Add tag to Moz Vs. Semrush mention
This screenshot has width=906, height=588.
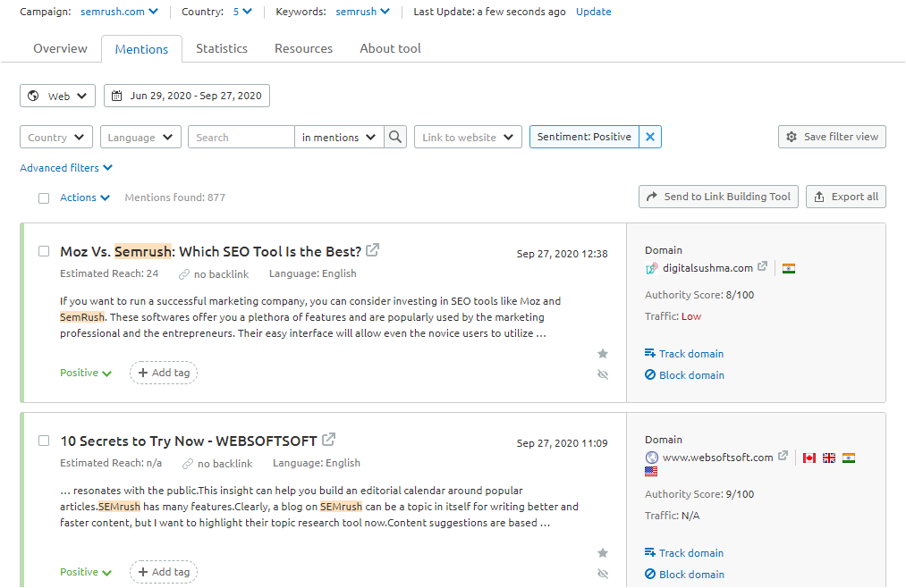[164, 373]
